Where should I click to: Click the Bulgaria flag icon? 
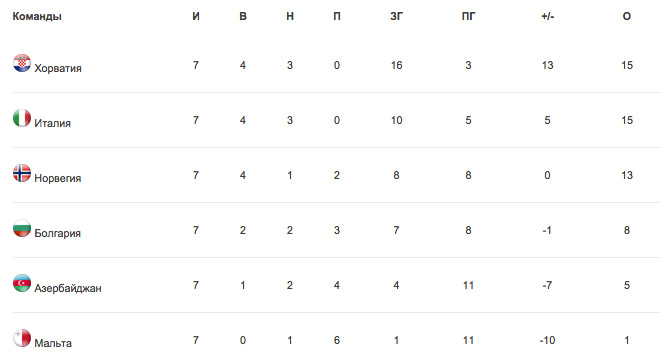(22, 228)
